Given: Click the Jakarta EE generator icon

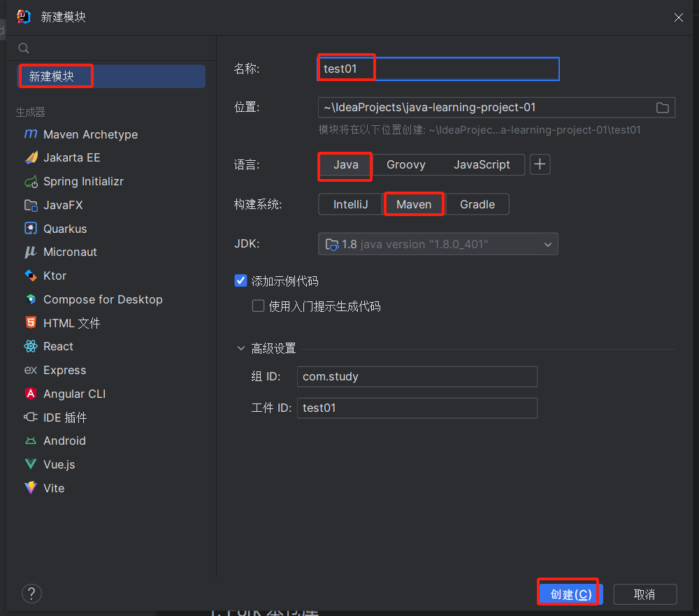Looking at the screenshot, I should [31, 157].
